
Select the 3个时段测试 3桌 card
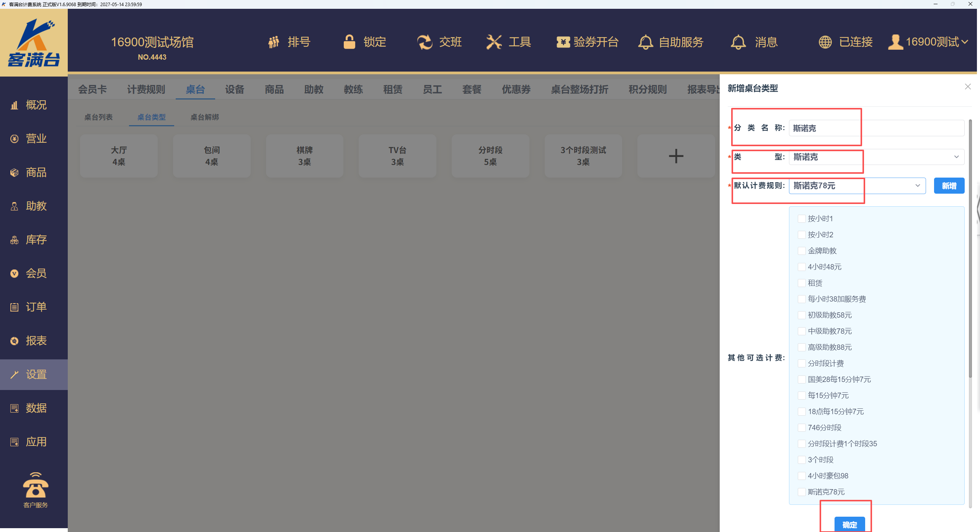click(583, 156)
